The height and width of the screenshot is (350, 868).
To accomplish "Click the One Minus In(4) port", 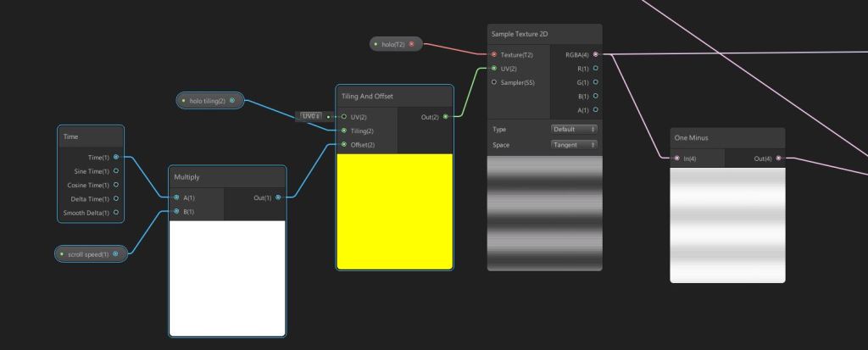I will tap(676, 158).
